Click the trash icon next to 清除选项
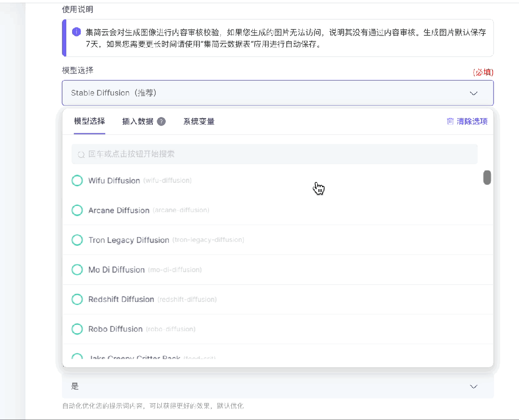This screenshot has height=420, width=519. pyautogui.click(x=450, y=121)
